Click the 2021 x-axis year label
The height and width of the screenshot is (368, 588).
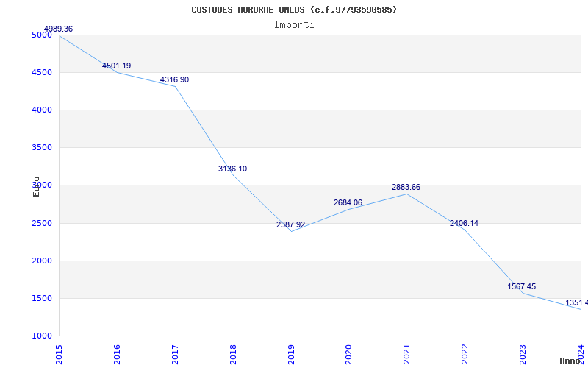click(x=407, y=354)
